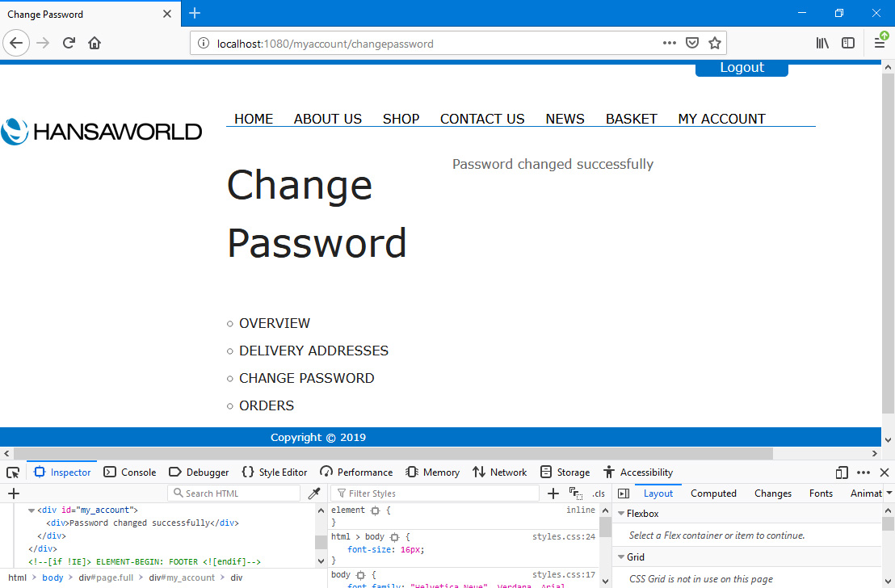Bookmark this page with the star icon
Image resolution: width=895 pixels, height=588 pixels.
(x=714, y=43)
